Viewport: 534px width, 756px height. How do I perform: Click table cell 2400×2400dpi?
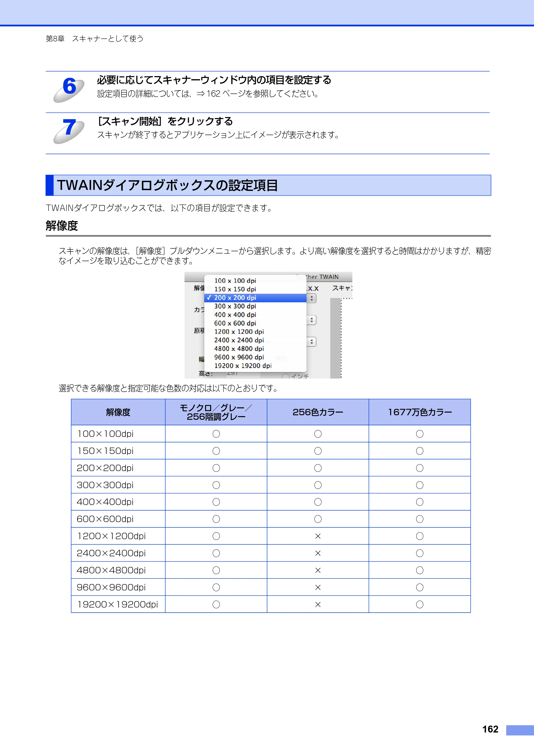[x=118, y=553]
